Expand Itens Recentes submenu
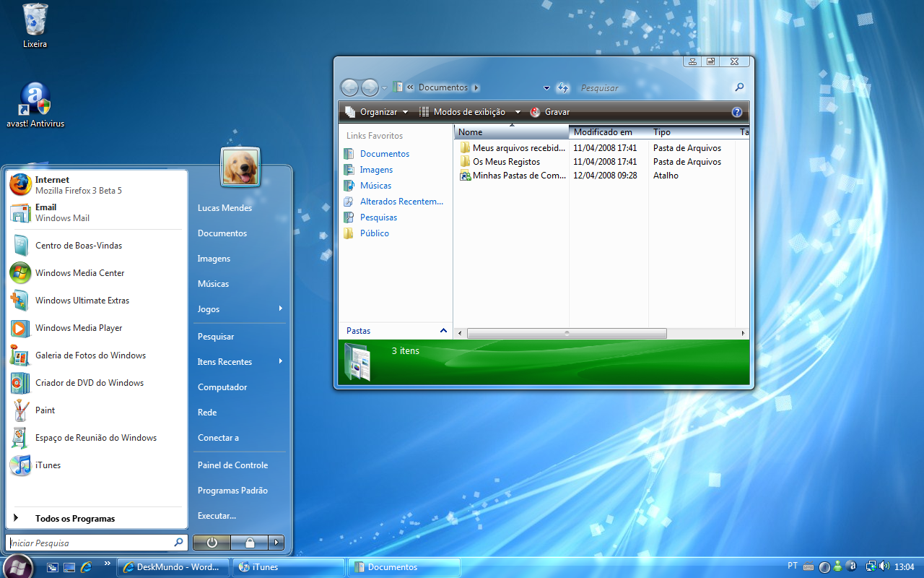The width and height of the screenshot is (924, 578). pos(239,362)
